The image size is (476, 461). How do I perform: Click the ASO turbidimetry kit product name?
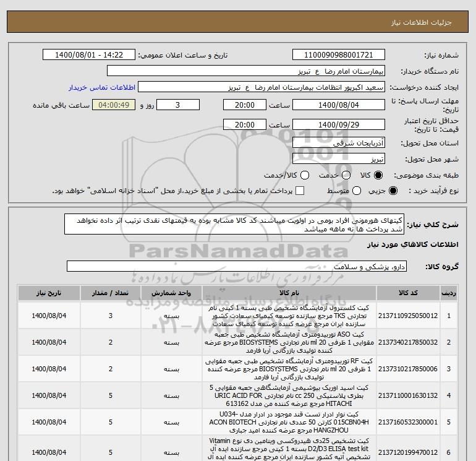289,342
